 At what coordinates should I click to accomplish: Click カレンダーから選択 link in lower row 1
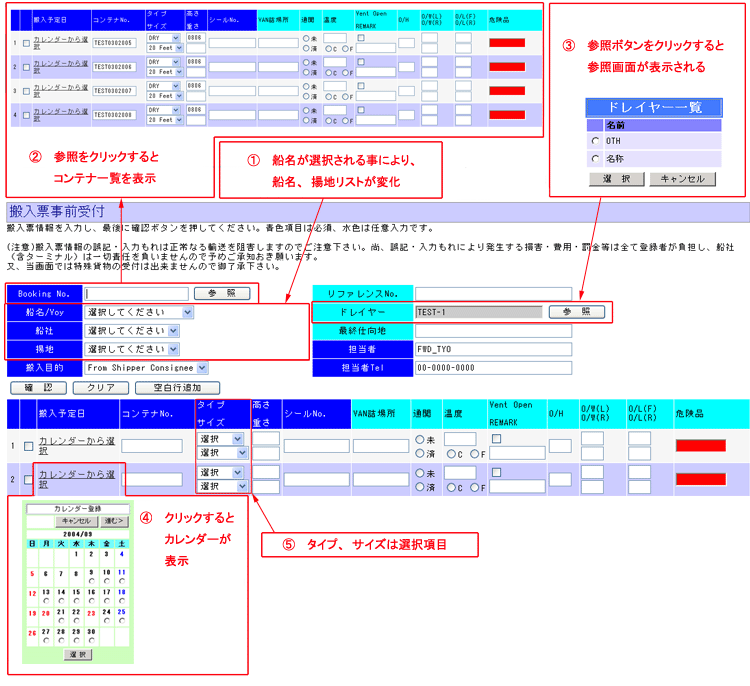(x=76, y=441)
